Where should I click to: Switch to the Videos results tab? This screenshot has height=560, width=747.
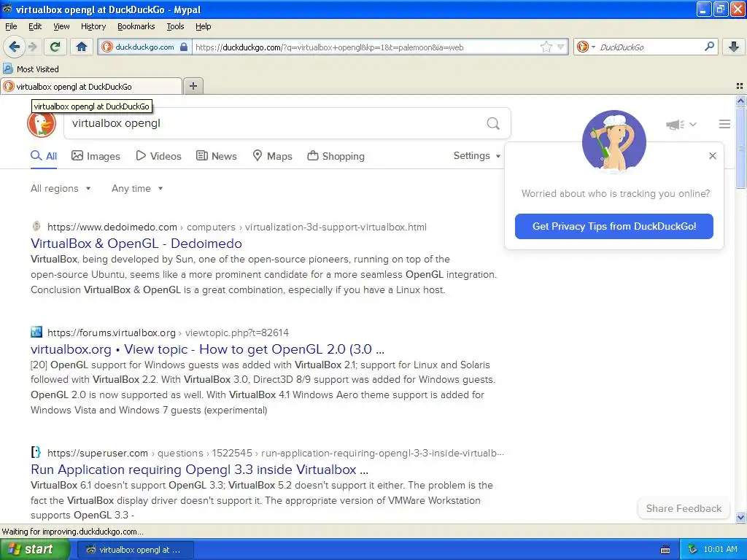(x=158, y=156)
